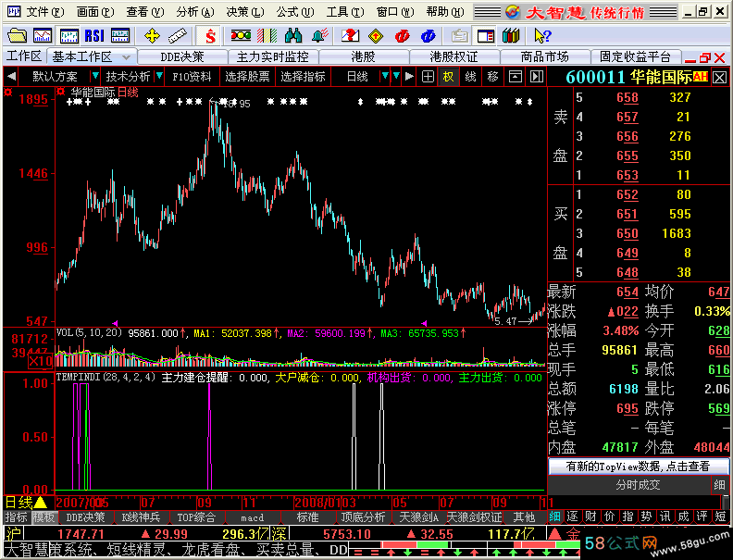
Task: Select the K线神兵 indicator tab
Action: (141, 517)
